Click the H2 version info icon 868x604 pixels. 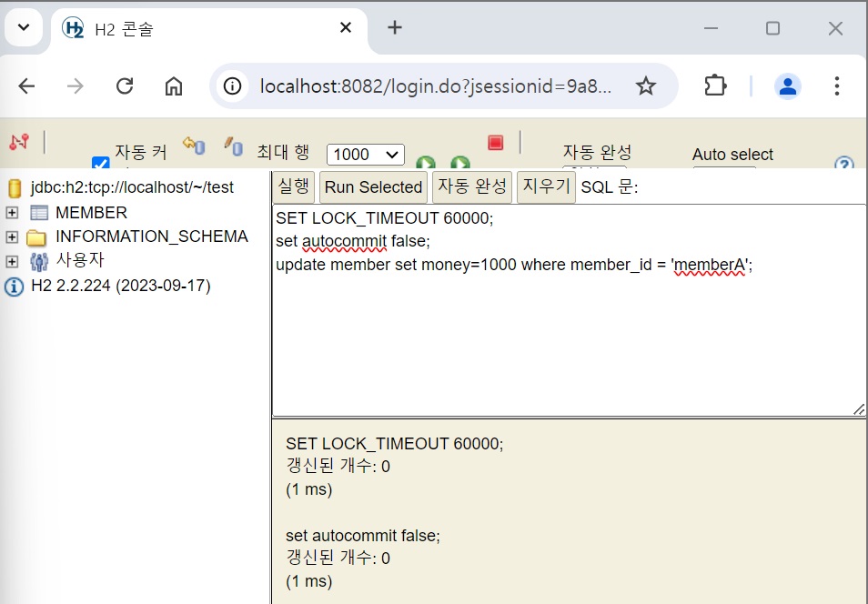(x=14, y=287)
